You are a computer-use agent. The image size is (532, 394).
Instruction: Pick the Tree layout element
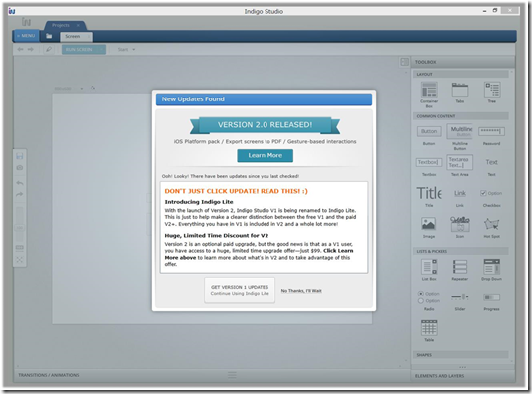click(x=492, y=93)
